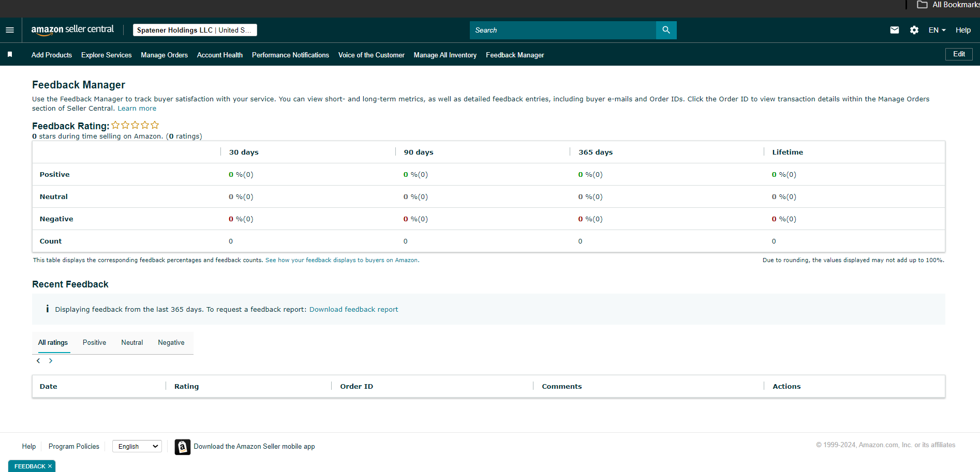Click the Lifetime column header
This screenshot has width=980, height=472.
788,153
